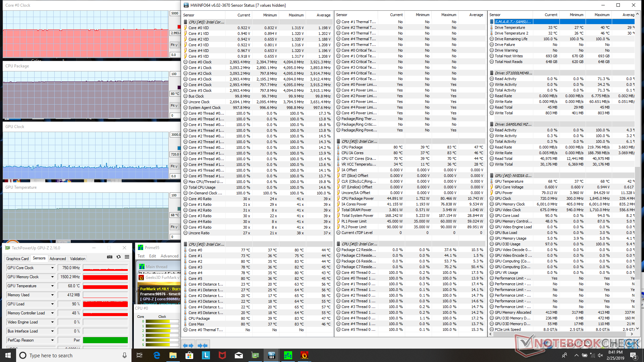Screen dimensions: 644x362
Task: Toggle Fit y in Core #0 Clock graph
Action: (x=174, y=45)
